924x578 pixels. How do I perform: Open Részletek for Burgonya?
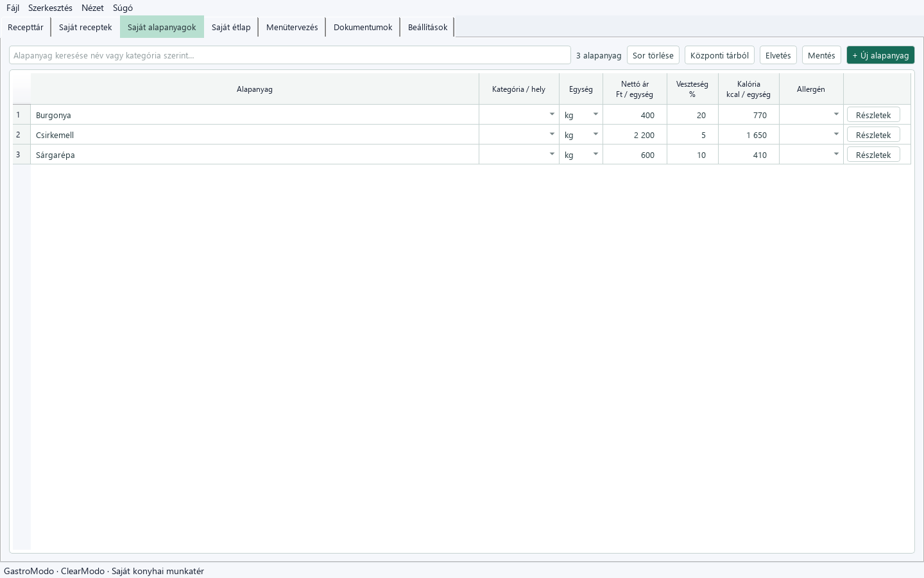pos(873,115)
